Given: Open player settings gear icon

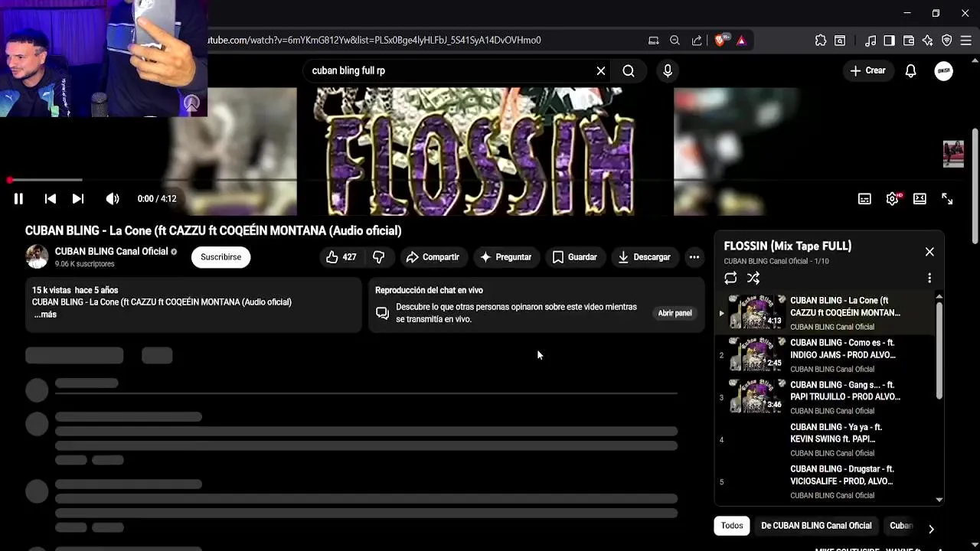Looking at the screenshot, I should pos(892,199).
